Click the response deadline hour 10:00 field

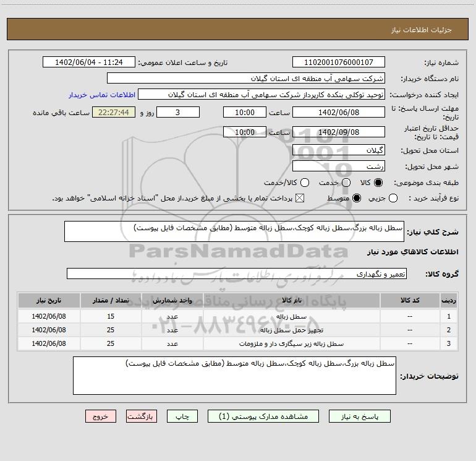click(245, 113)
